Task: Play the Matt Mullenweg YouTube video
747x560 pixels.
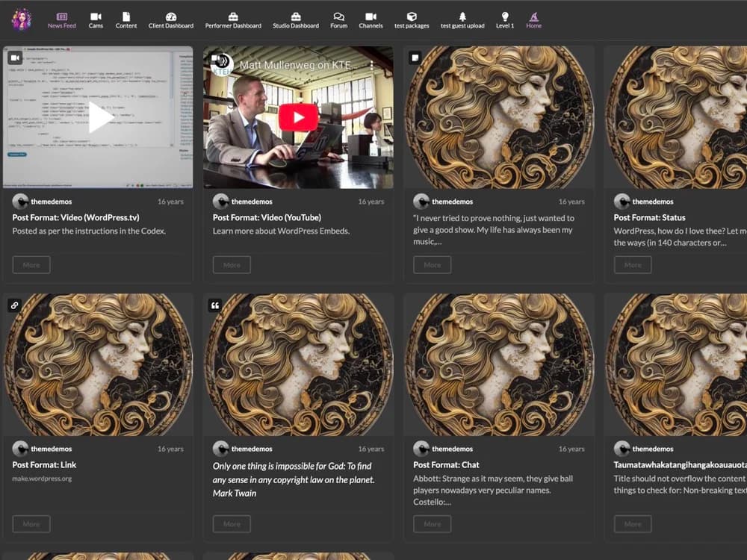Action: (x=298, y=117)
